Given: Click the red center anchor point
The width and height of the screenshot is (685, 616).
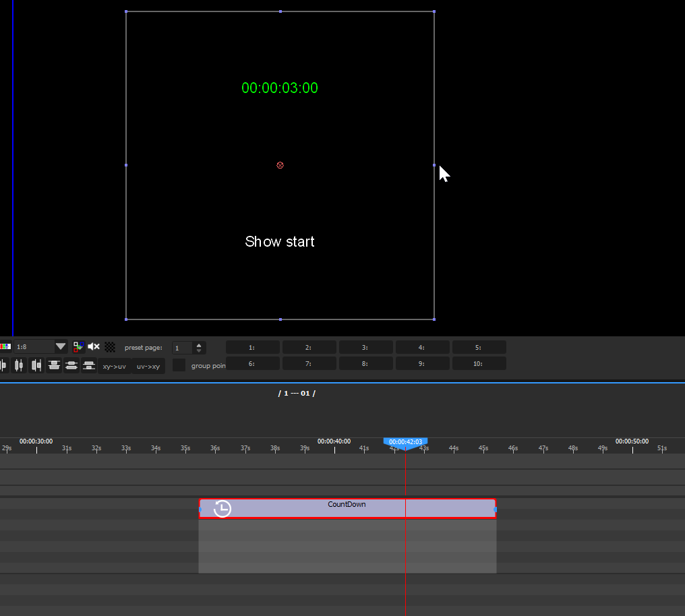Looking at the screenshot, I should [x=280, y=165].
